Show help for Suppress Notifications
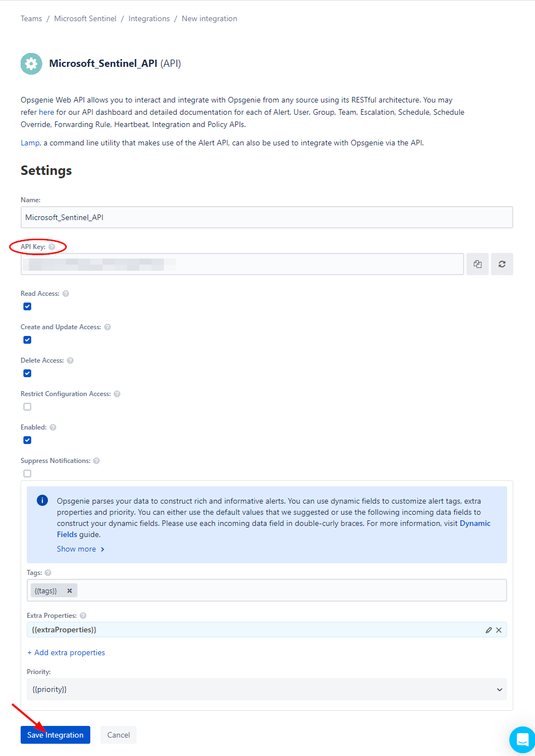 [x=96, y=461]
